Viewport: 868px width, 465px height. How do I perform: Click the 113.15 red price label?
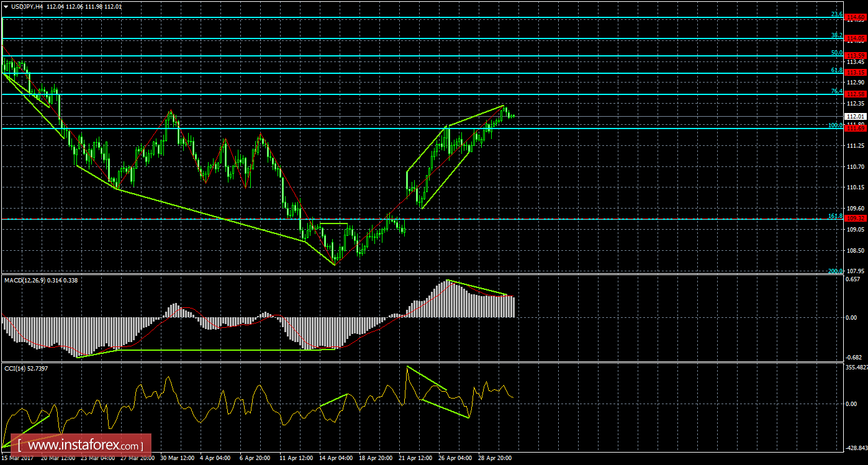coord(856,73)
